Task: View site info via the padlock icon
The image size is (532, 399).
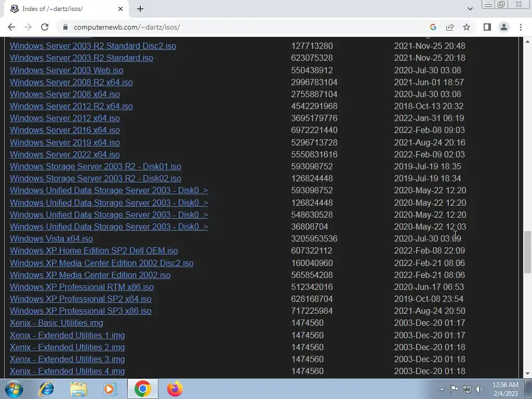Action: click(65, 27)
